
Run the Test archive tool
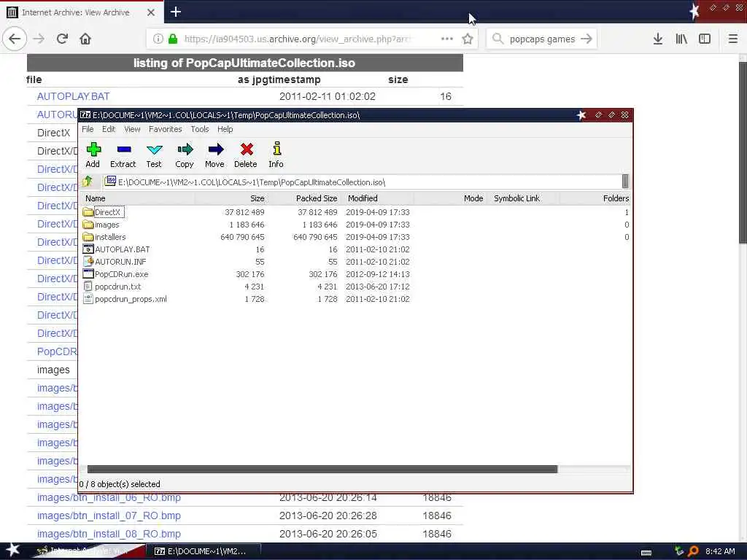coord(155,149)
